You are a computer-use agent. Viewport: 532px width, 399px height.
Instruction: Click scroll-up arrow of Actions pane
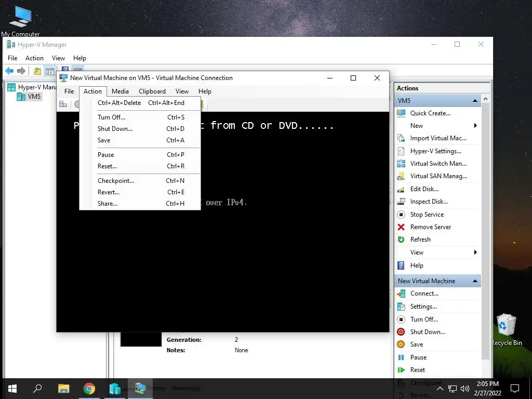tap(486, 99)
